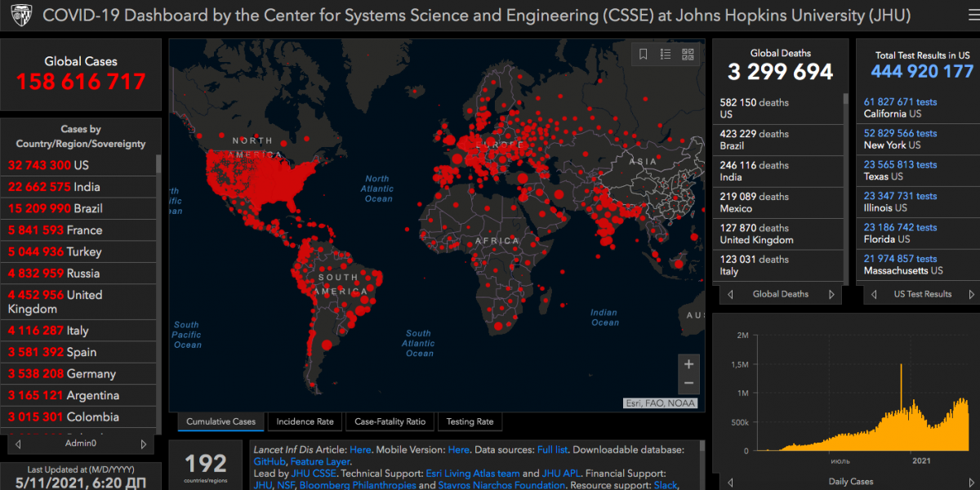Click the Global Deaths total 3 299 694
Image resolution: width=980 pixels, height=490 pixels.
click(x=780, y=72)
